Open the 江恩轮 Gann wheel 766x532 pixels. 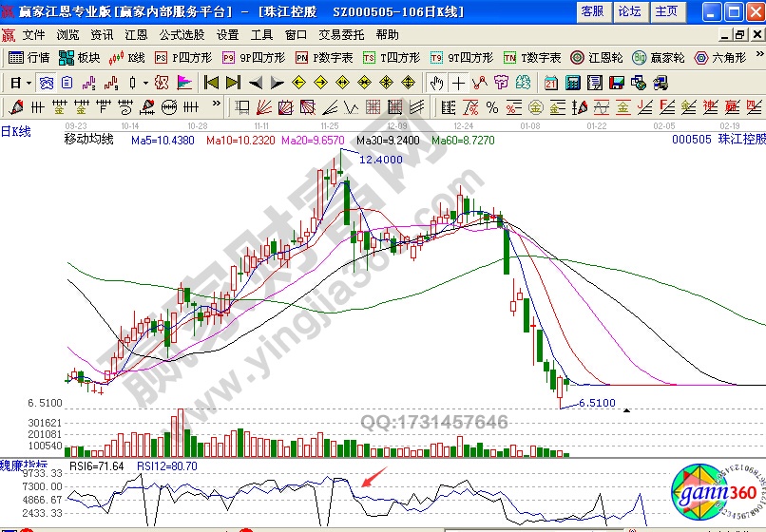[x=597, y=58]
